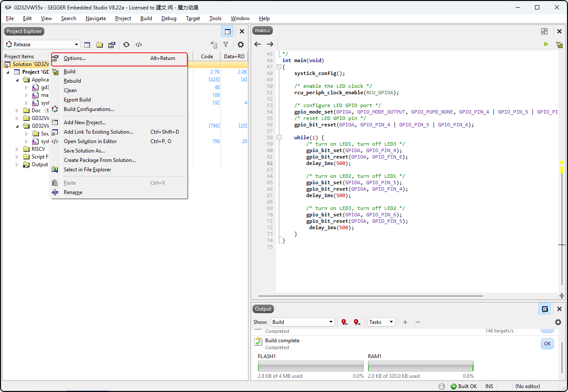The image size is (568, 392).
Task: Click the main.c editor tab label
Action: point(263,30)
